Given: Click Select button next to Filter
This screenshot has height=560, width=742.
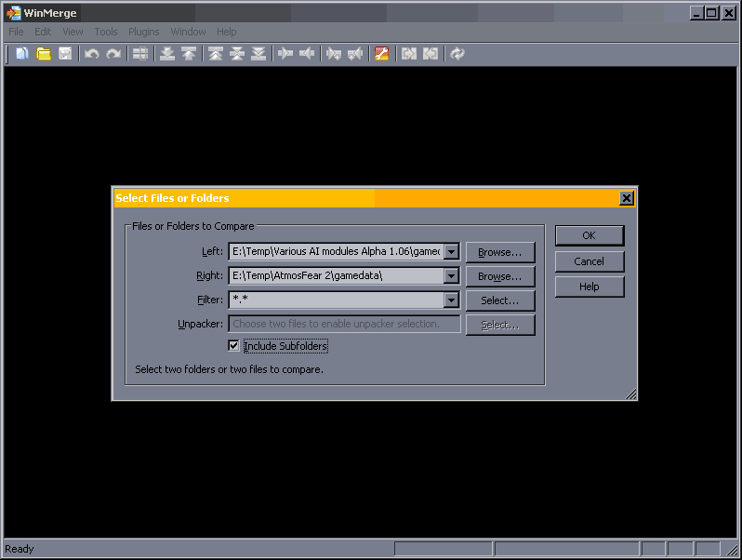Looking at the screenshot, I should [x=500, y=300].
